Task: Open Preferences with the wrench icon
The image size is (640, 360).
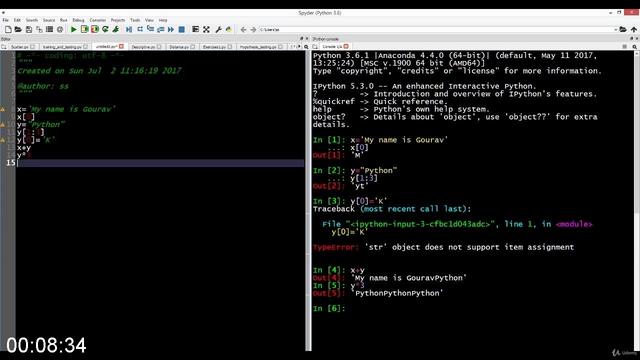Action: click(x=218, y=29)
